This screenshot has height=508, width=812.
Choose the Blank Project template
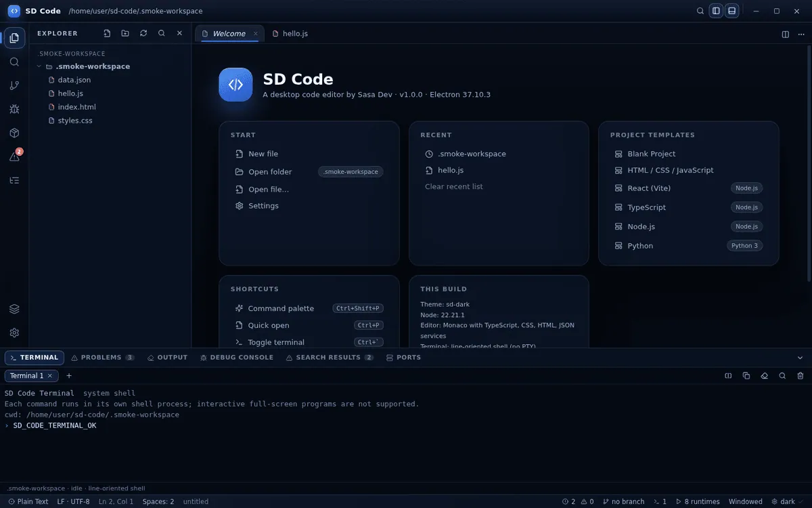point(689,154)
